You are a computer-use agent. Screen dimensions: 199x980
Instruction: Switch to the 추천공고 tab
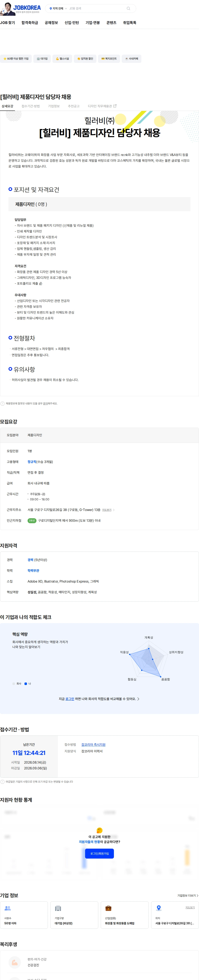(74, 106)
